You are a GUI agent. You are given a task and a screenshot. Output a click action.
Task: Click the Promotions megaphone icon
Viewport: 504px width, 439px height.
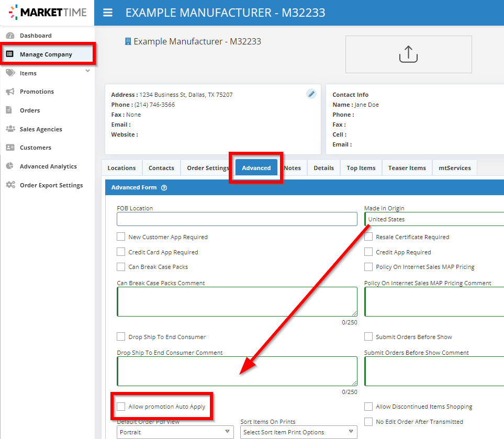10,92
